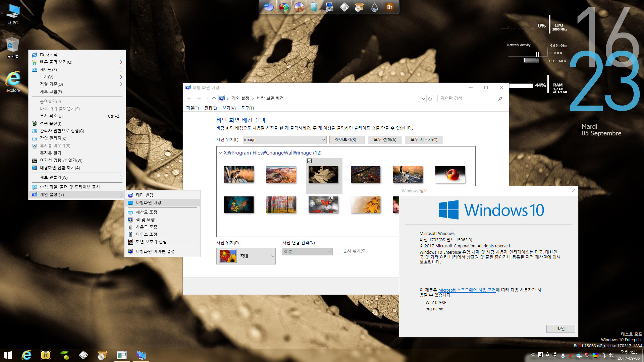Expand the 제어판(Z) submenu

pos(121,69)
